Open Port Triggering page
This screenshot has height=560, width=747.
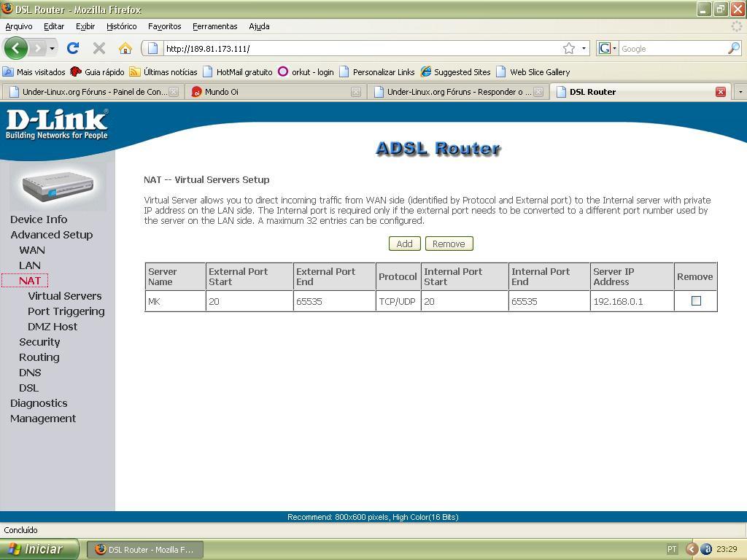[66, 311]
